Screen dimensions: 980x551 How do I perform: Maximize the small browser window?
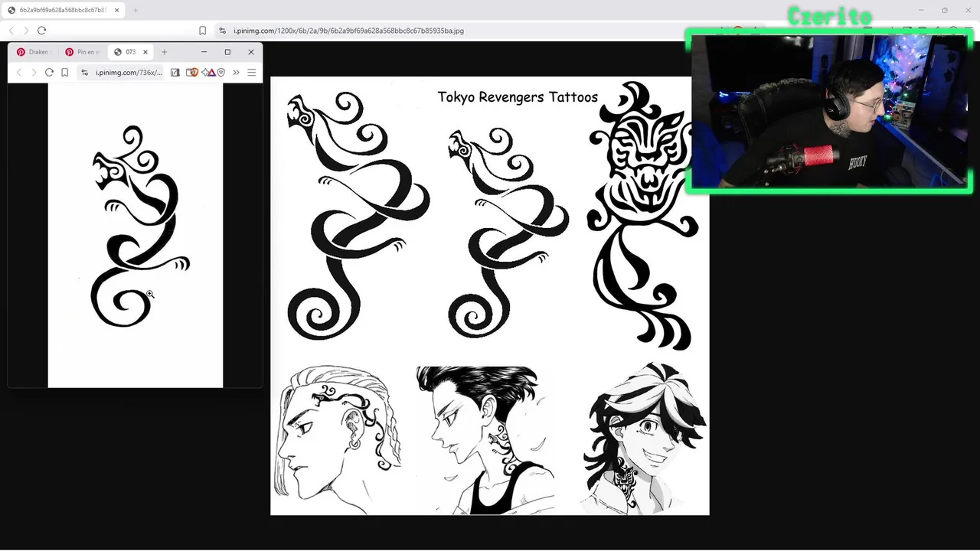pos(227,52)
